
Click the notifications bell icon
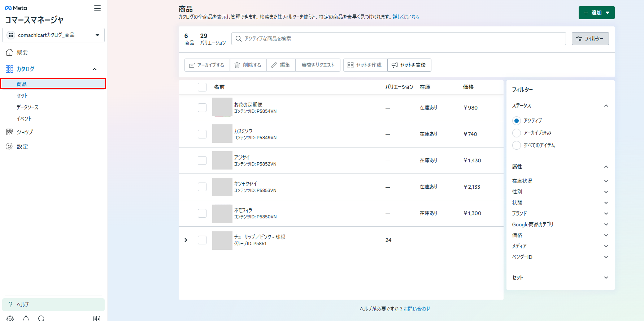pyautogui.click(x=26, y=318)
